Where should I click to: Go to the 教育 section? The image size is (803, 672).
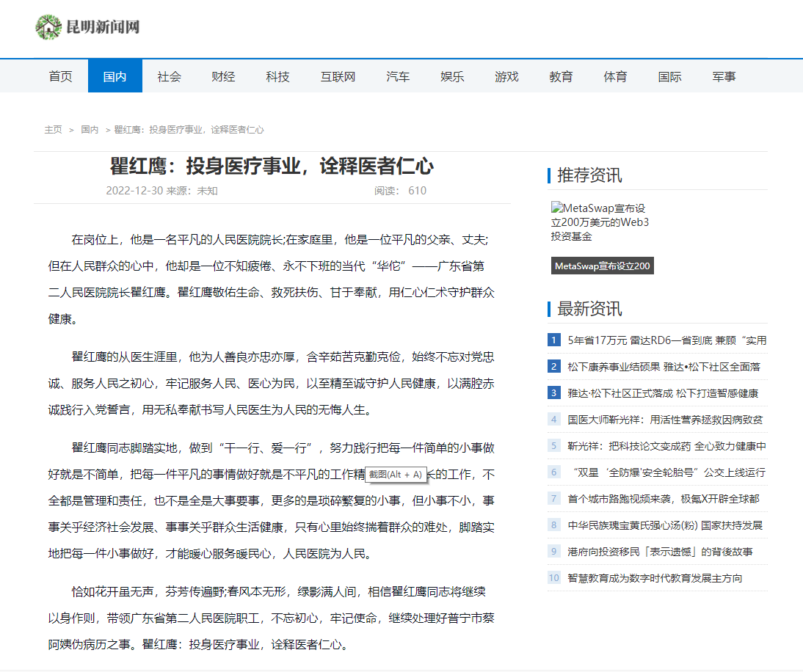pos(561,76)
